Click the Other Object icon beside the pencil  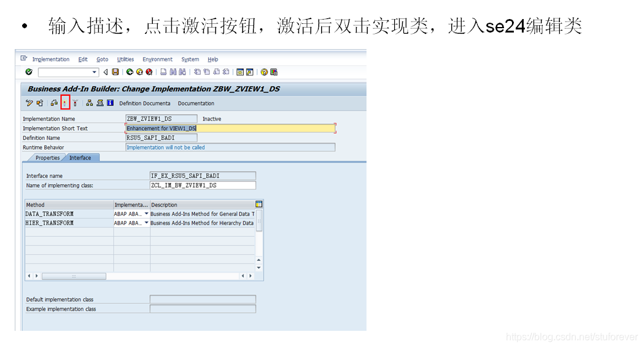40,103
